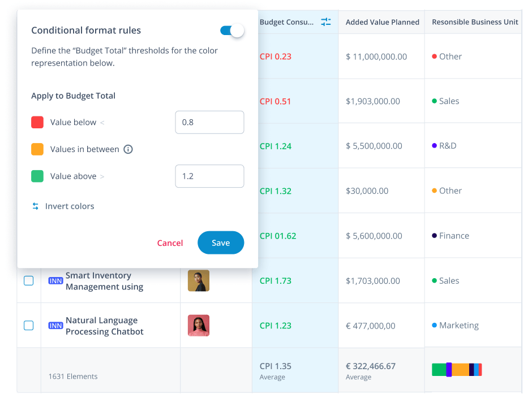Select the green Value above square

pos(36,176)
